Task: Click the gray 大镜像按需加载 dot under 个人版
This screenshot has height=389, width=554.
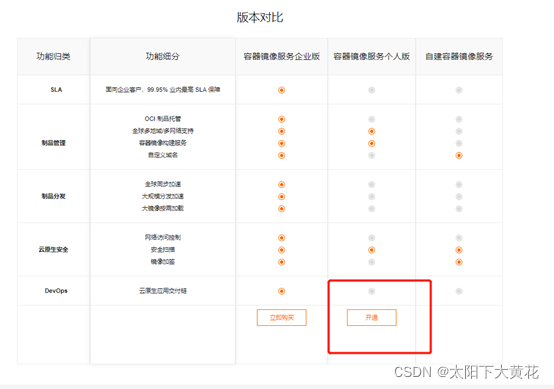Action: pyautogui.click(x=371, y=209)
